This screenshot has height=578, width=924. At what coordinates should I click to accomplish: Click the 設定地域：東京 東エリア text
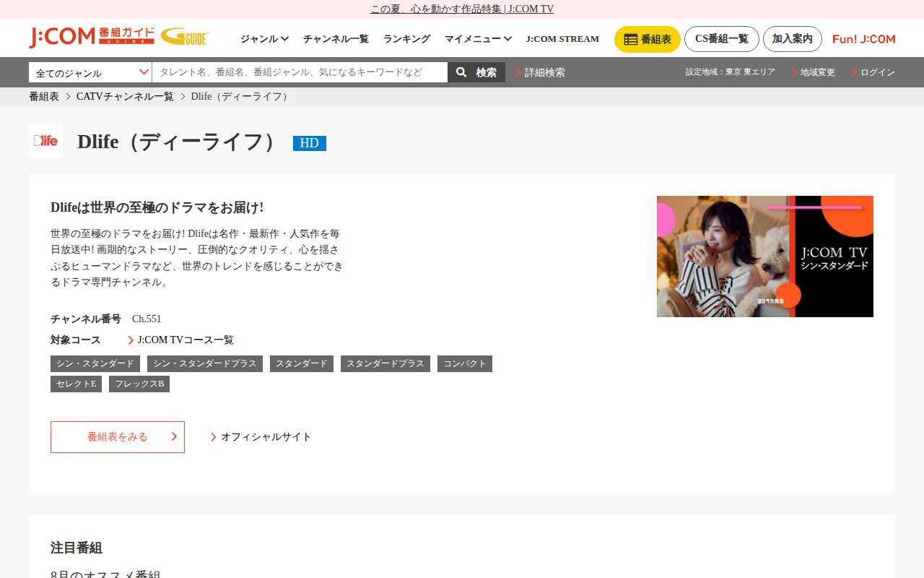pos(731,72)
